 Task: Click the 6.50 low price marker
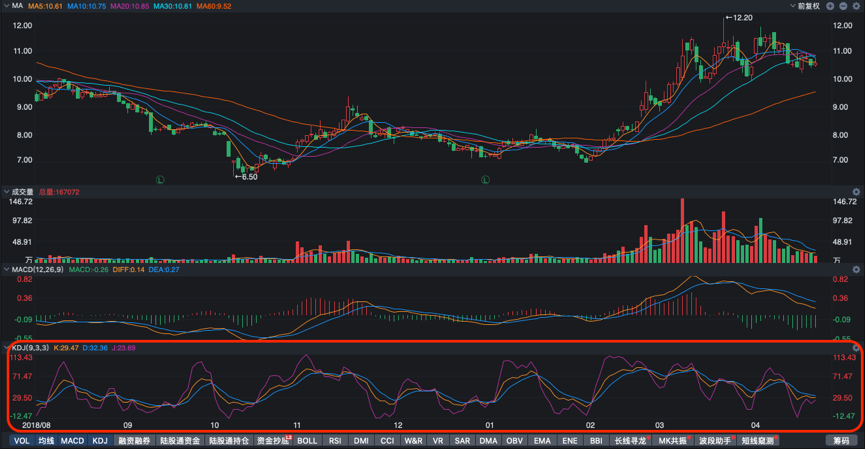(246, 177)
